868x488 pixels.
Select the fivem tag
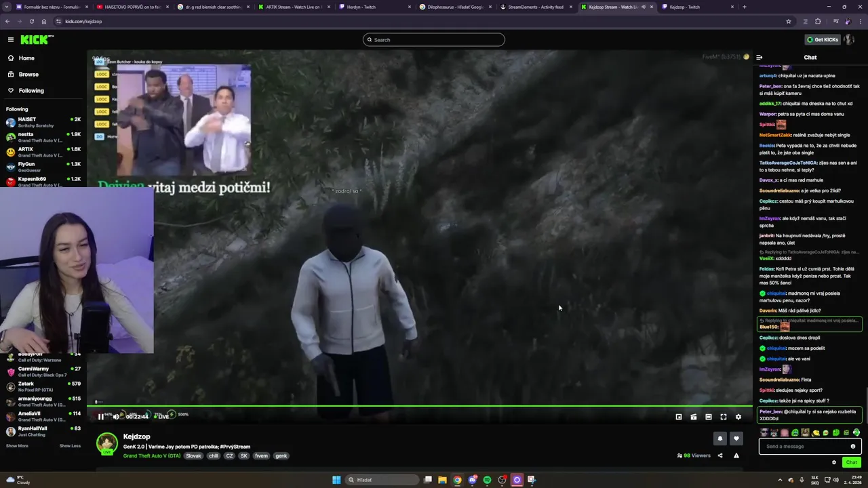tap(261, 456)
